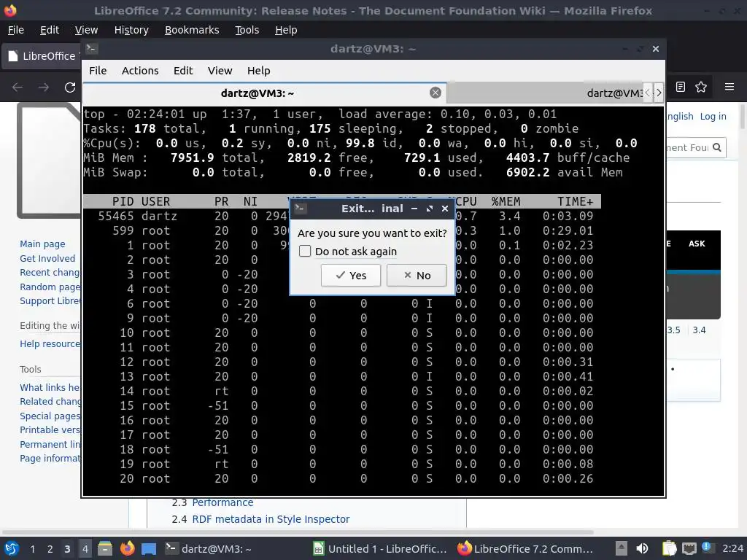Click the Firefox horizontal page scrollbar
Viewport: 747px width, 560px height.
[x=298, y=532]
